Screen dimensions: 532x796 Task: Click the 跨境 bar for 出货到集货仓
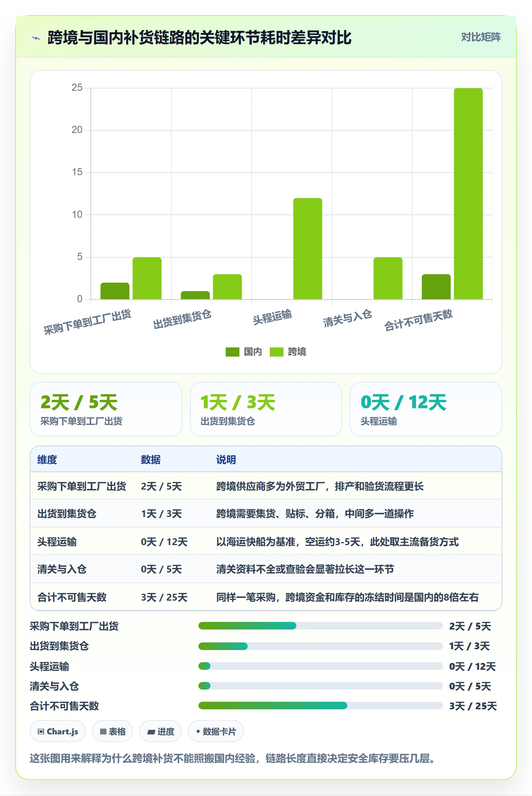point(227,287)
